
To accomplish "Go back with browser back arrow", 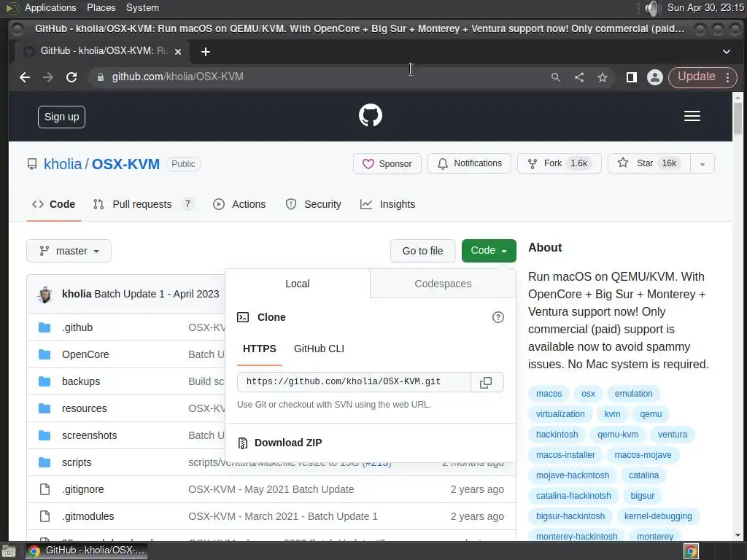I will [x=25, y=77].
